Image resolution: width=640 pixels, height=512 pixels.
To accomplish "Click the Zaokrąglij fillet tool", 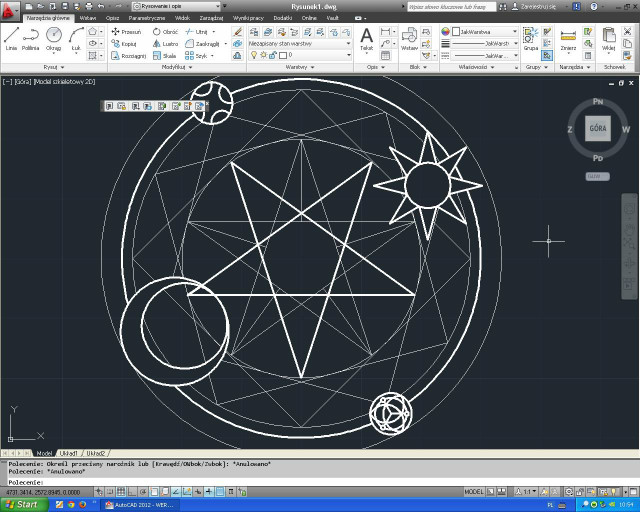I will [x=202, y=44].
